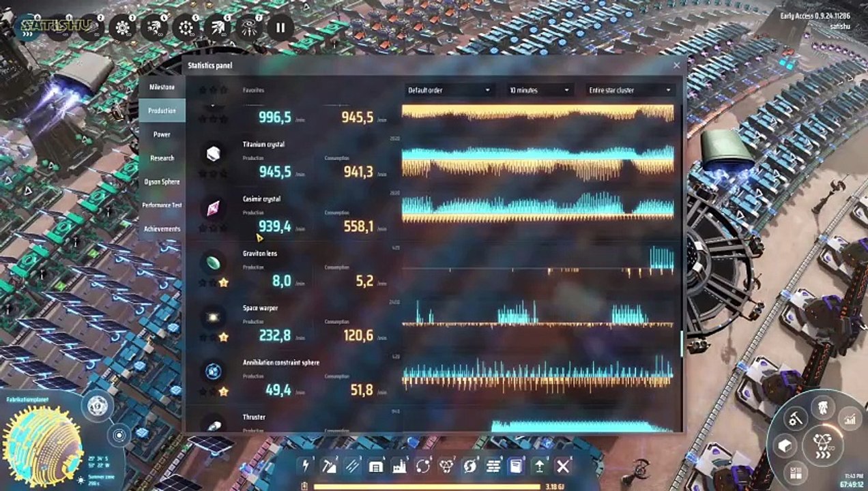Select the Power buildings category with lightning icon
868x491 pixels.
305,466
